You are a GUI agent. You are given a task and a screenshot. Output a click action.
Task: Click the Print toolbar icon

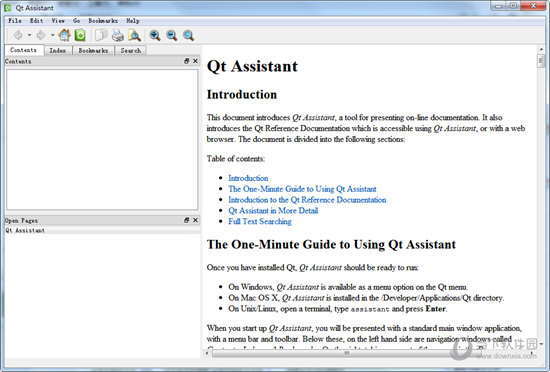pos(118,35)
